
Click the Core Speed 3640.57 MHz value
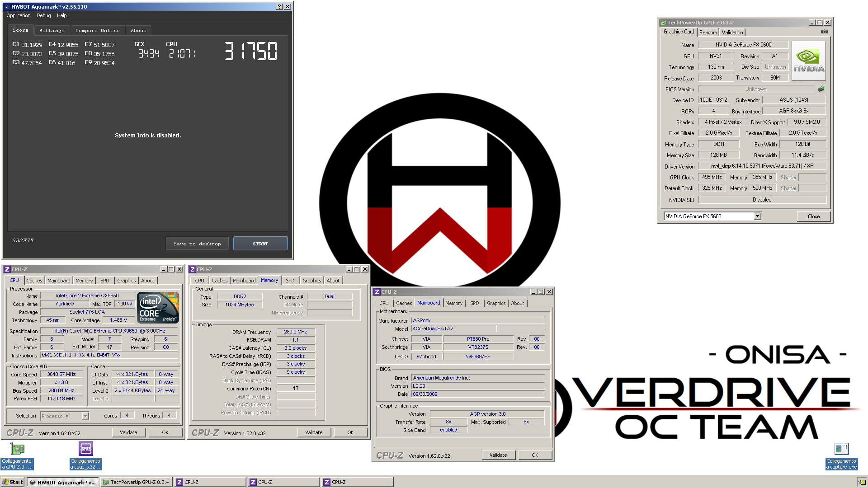(x=61, y=375)
